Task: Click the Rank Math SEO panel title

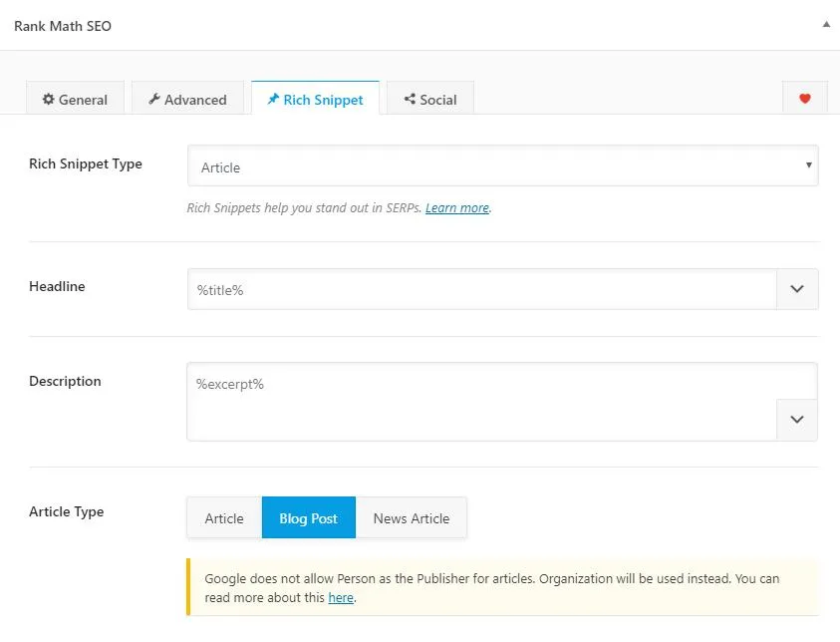Action: (63, 26)
